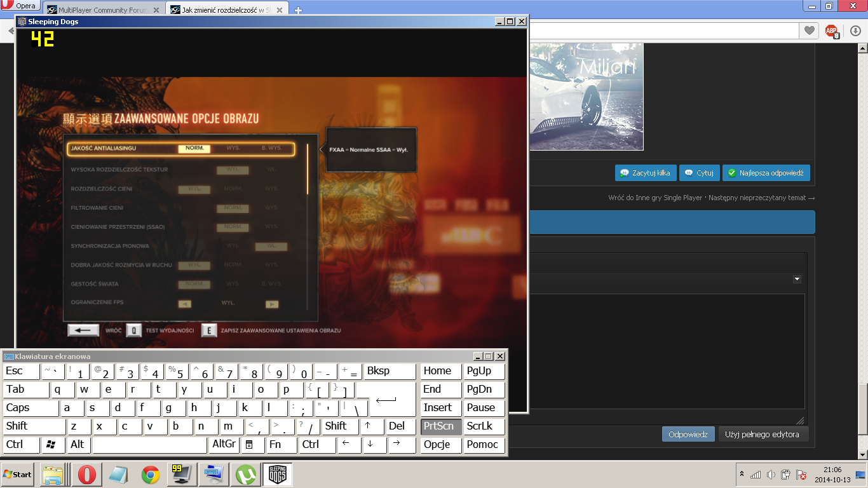The height and width of the screenshot is (488, 868).
Task: Close the MultiPlayer Community Forum tab
Action: tap(156, 10)
